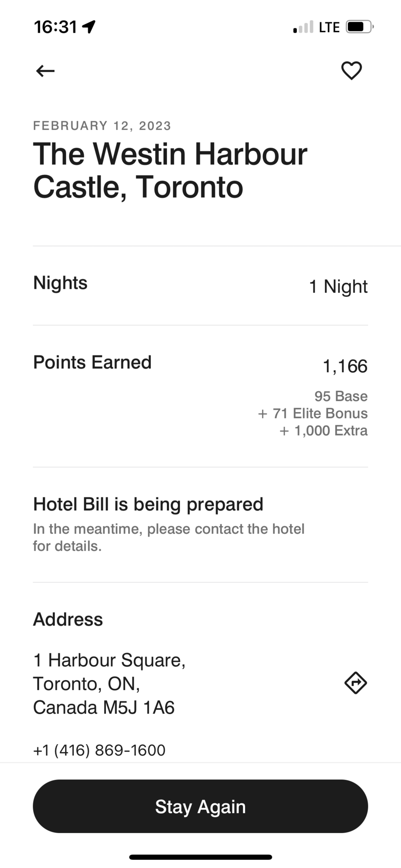Tap the LTE network indicator
The height and width of the screenshot is (868, 401).
tap(329, 27)
